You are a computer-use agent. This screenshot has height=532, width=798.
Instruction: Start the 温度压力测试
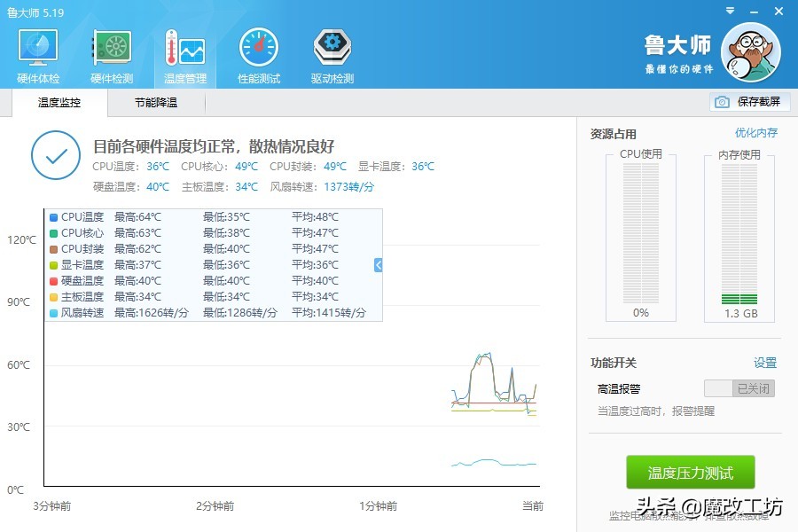pos(690,473)
